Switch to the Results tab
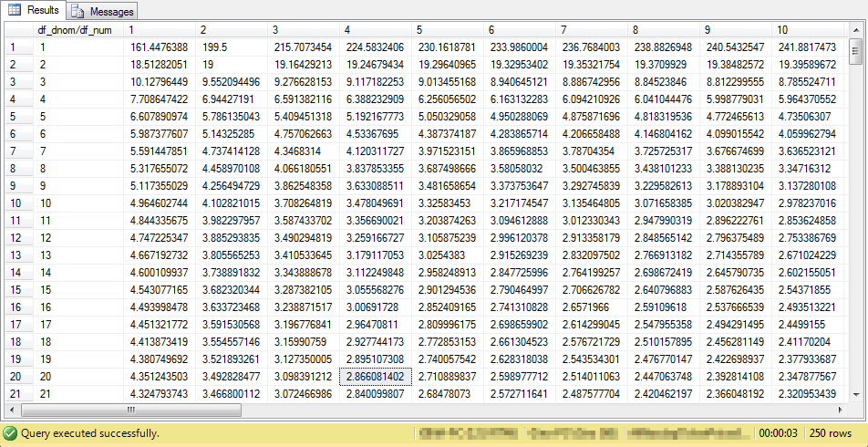The image size is (868, 447). pos(33,11)
